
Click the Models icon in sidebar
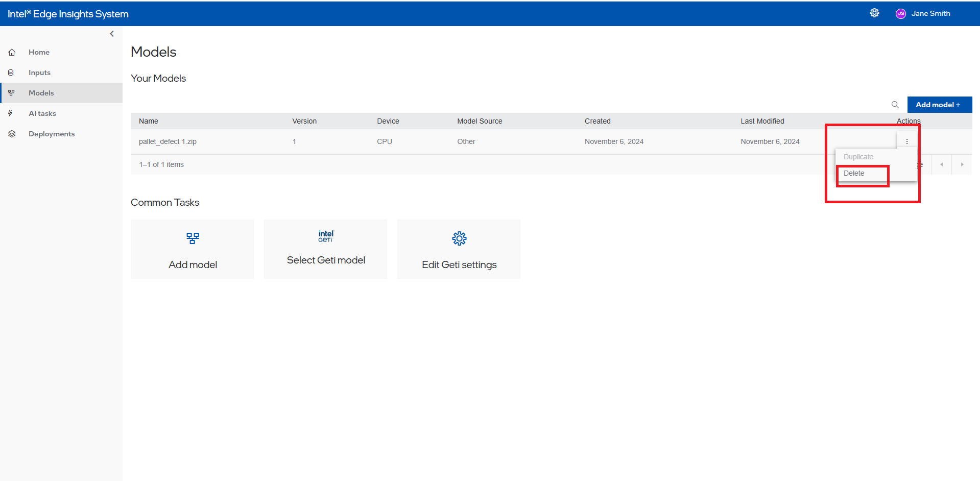(x=11, y=93)
